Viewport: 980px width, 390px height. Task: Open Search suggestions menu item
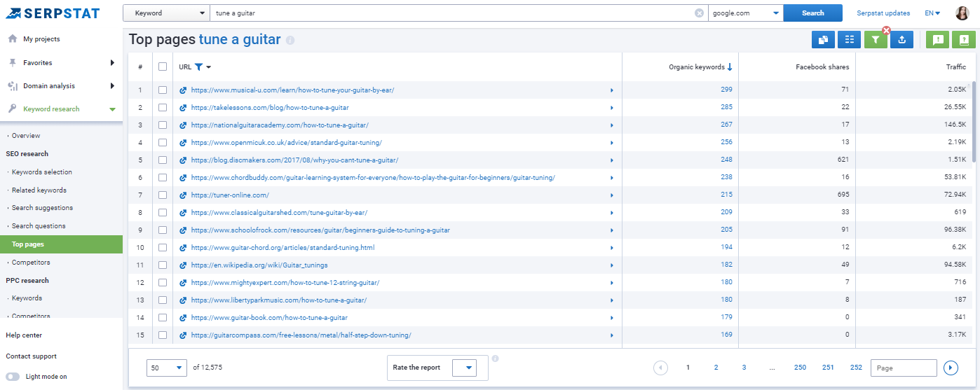click(x=42, y=208)
